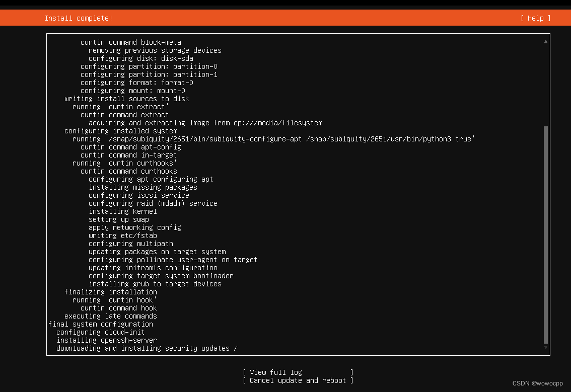Select Cancel update and reboot
Screen dimensions: 571x392
tap(298, 380)
